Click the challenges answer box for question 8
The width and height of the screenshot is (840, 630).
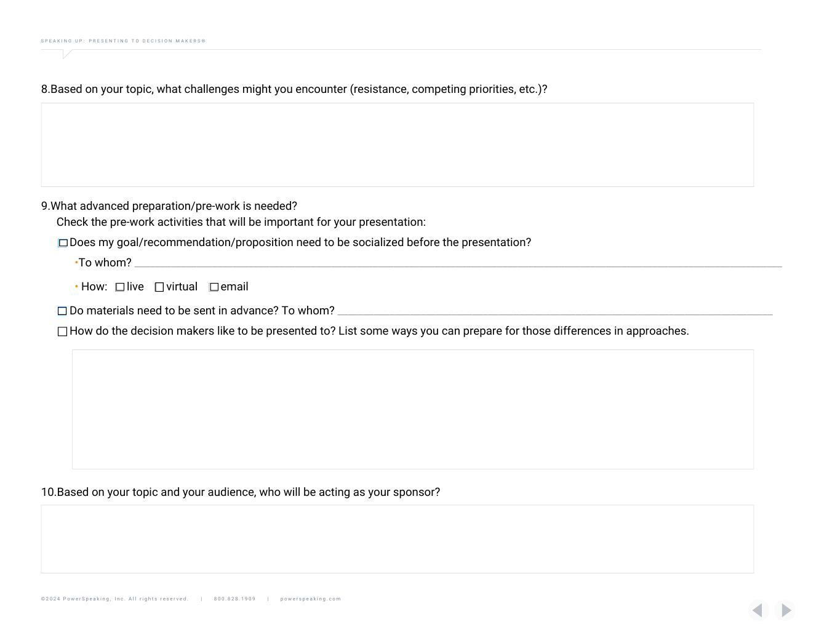[397, 145]
